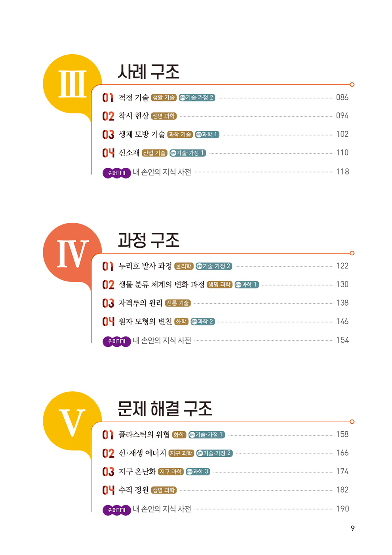Open the 문제 해결 구조 section heading

pos(165,409)
